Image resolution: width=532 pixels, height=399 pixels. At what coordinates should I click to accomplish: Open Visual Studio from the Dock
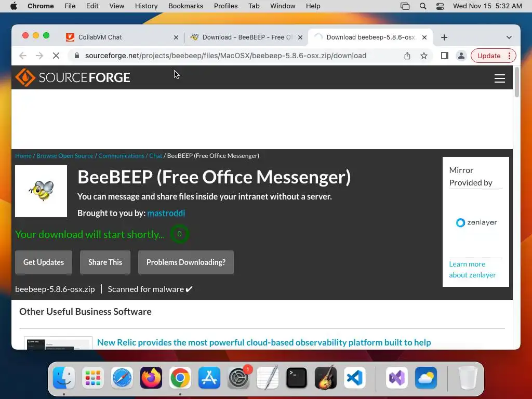coord(397,378)
